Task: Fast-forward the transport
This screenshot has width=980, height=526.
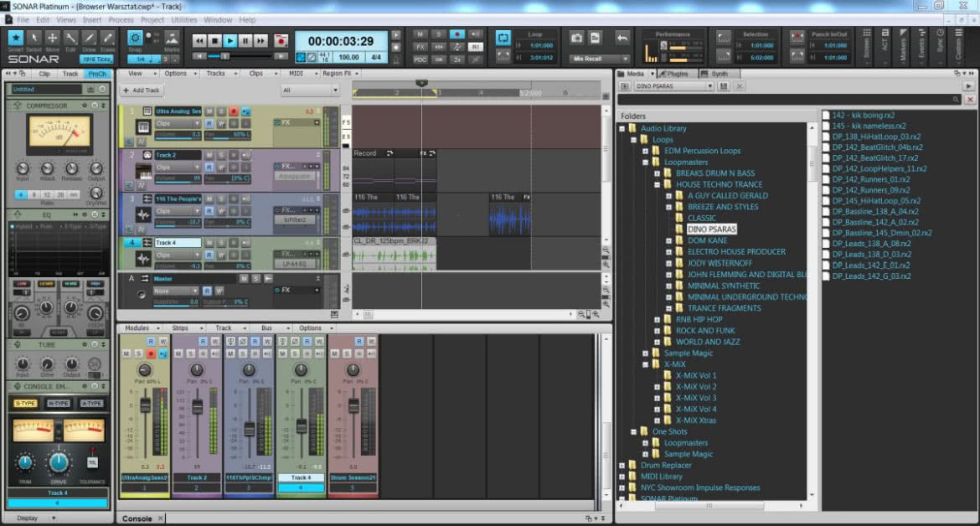Action: [260, 40]
